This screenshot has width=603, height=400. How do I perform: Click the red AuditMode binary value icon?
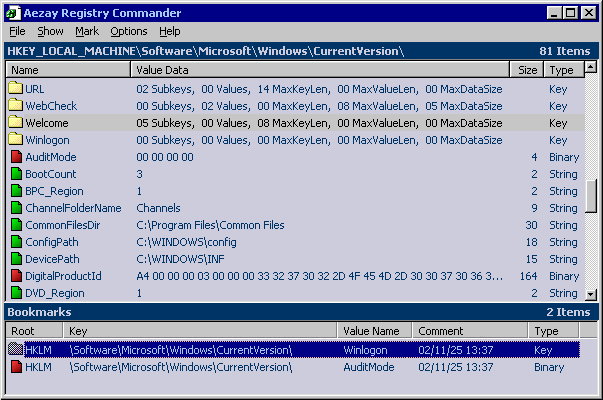16,157
